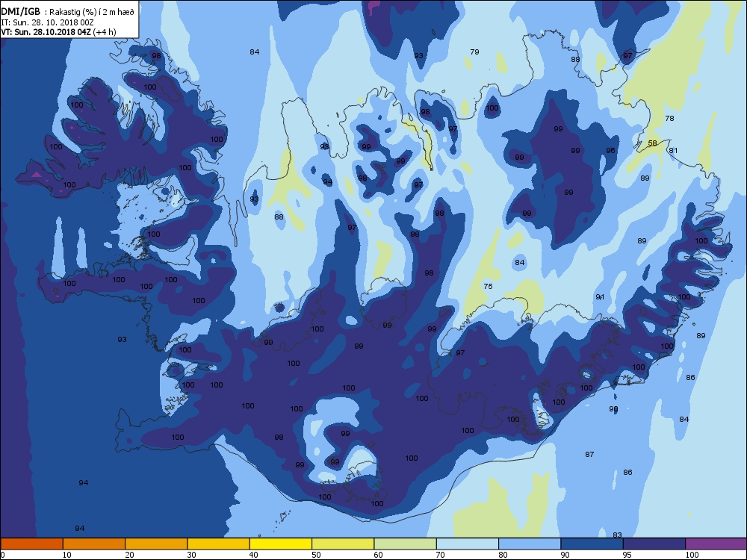Screen dimensions: 747x560
Task: Choose the purple legend swatch above 100
Action: 716,544
